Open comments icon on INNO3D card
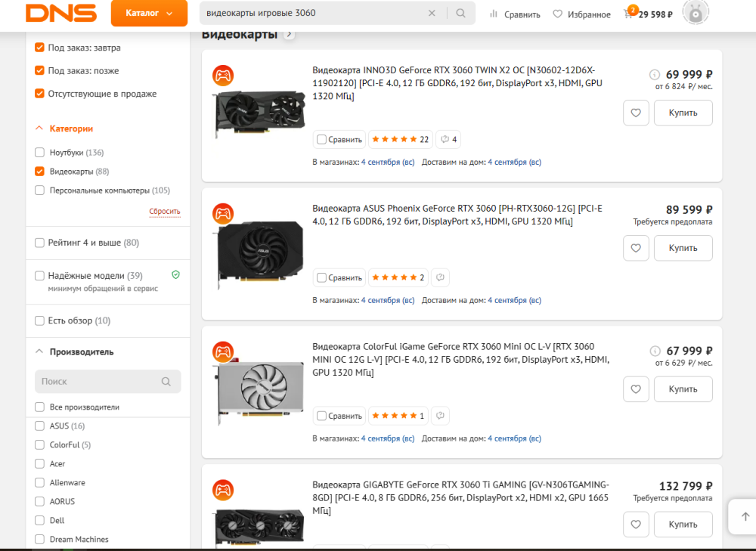Viewport: 756px width, 551px height. [448, 139]
